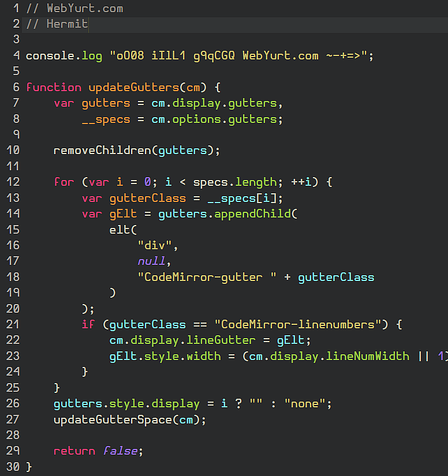Click the 'false' literal on line 29

121,451
